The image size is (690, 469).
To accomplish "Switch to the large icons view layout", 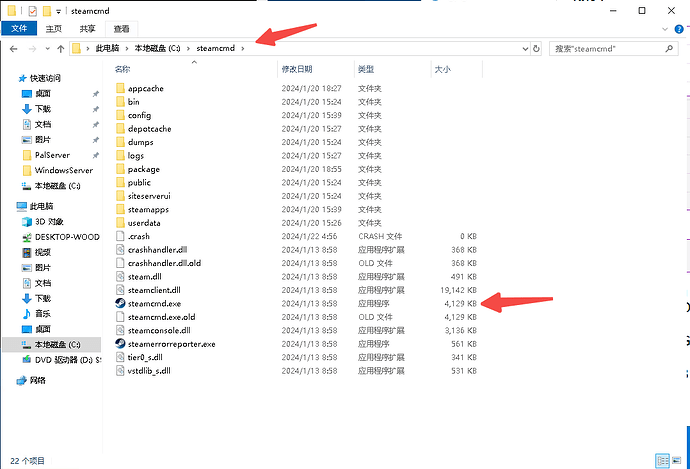I will pyautogui.click(x=677, y=461).
